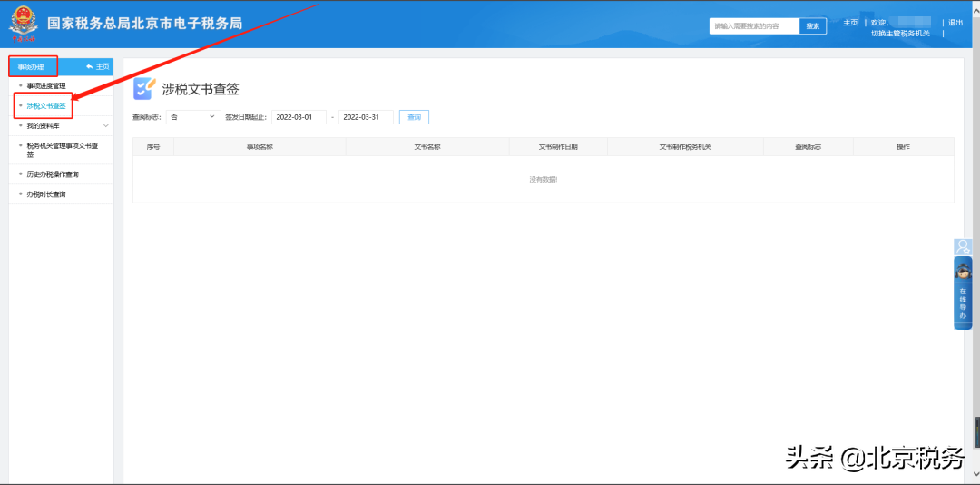
Task: Open 办税时长查询 in the sidebar
Action: [45, 194]
